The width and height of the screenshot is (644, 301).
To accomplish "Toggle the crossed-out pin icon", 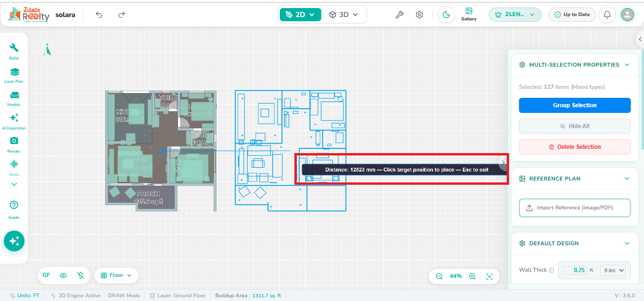I will 80,275.
